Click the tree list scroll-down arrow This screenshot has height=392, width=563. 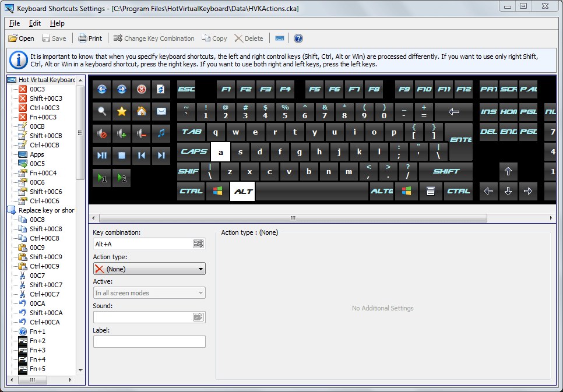tap(80, 370)
